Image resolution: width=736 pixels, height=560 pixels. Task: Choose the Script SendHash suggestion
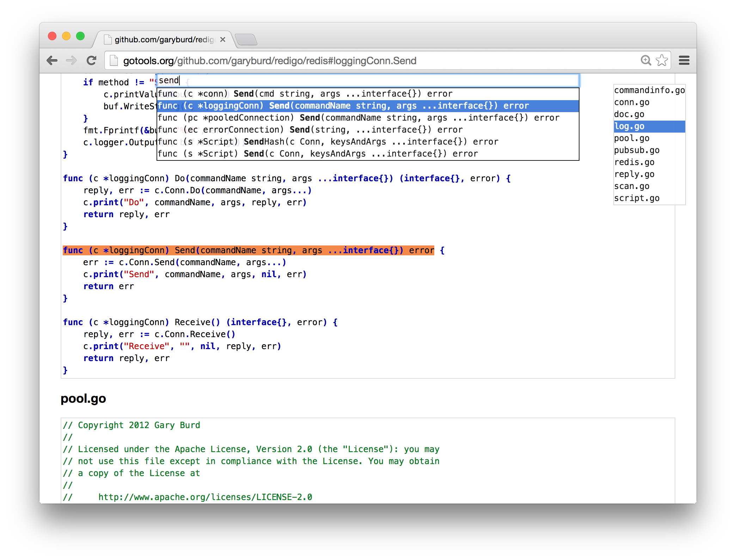point(327,142)
